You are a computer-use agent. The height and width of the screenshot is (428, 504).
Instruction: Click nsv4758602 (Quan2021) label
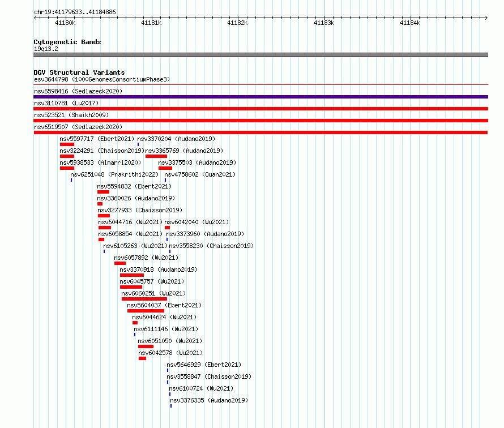click(200, 174)
